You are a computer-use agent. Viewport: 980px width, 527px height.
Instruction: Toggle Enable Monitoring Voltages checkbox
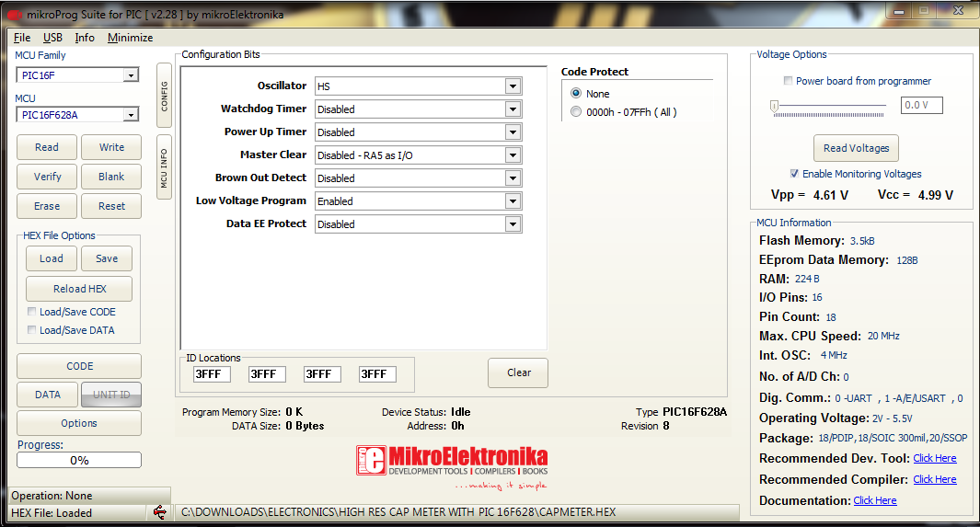click(x=794, y=174)
